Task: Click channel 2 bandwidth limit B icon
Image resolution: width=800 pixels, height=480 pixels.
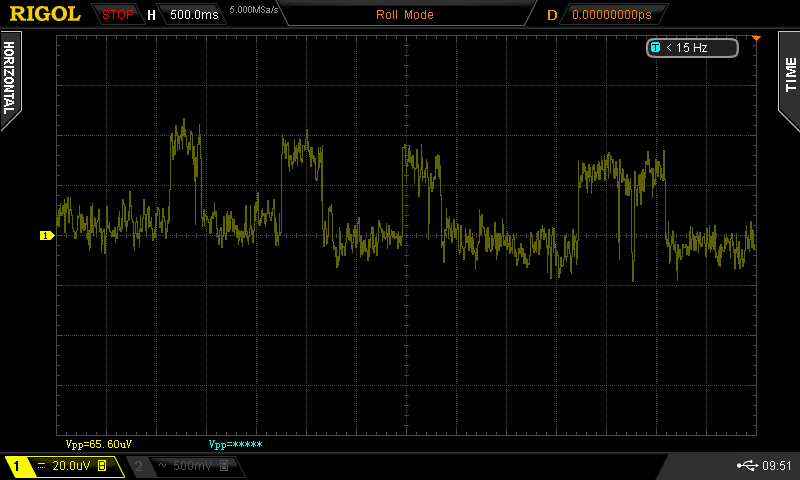Action: click(223, 466)
